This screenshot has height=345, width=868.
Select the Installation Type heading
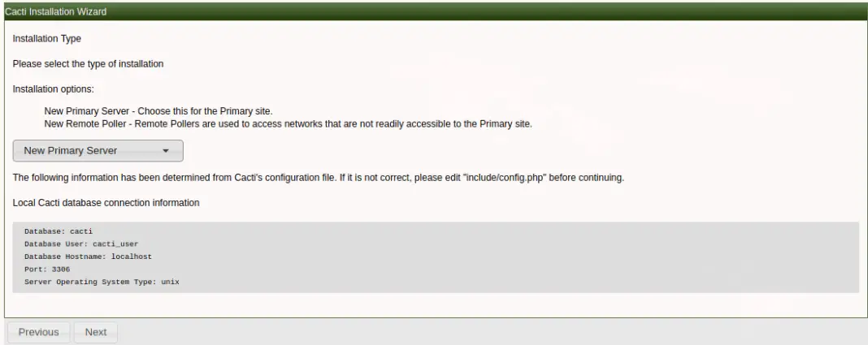[47, 39]
